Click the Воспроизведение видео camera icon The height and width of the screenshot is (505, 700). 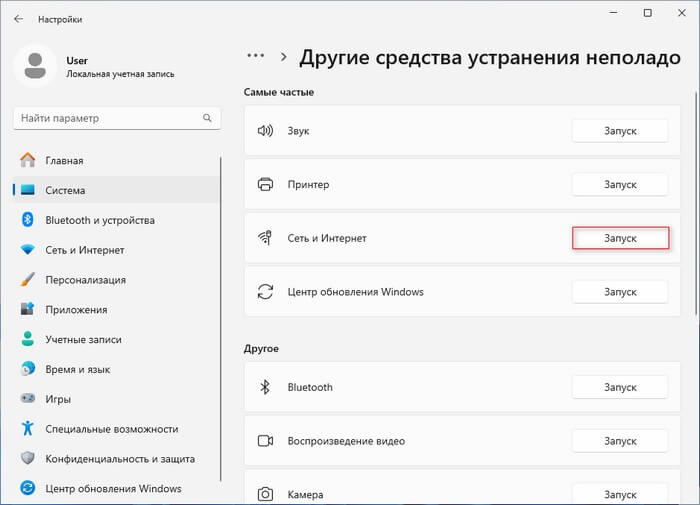click(x=265, y=441)
